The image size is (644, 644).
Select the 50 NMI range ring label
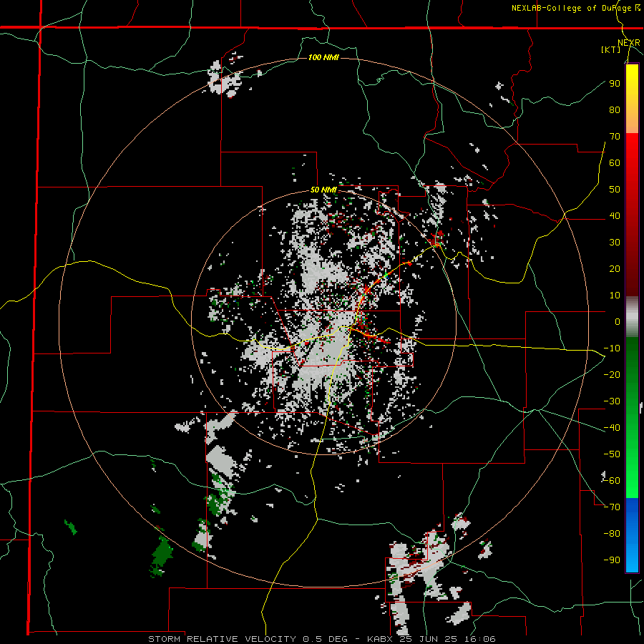(323, 190)
